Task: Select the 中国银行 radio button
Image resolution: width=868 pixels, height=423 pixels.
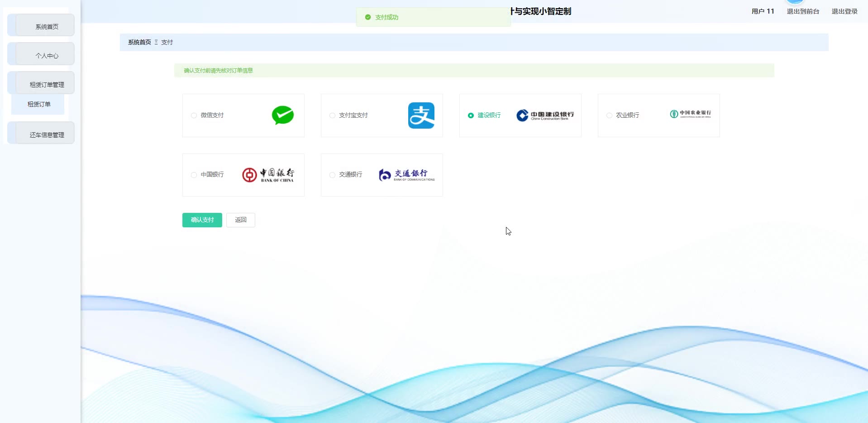Action: click(x=194, y=175)
